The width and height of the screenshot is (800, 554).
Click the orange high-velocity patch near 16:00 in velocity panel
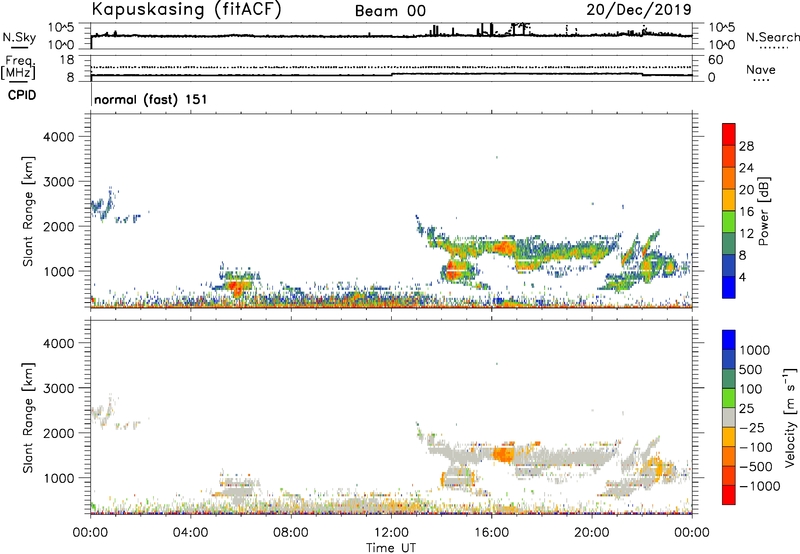point(504,454)
